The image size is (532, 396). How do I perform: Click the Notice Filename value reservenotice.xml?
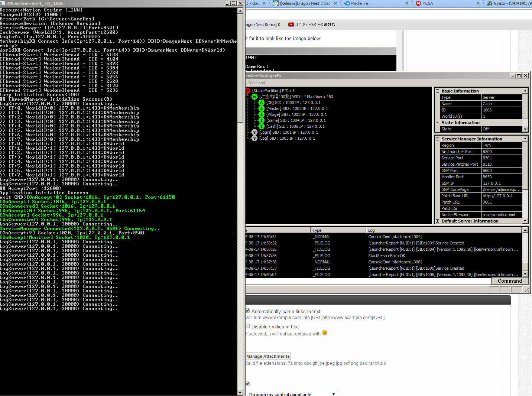[x=502, y=215]
